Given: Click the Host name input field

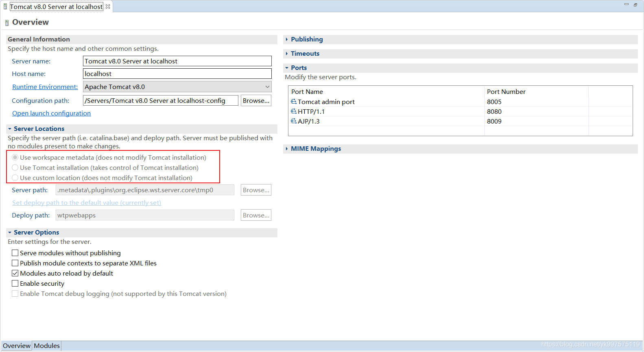Looking at the screenshot, I should pos(177,74).
